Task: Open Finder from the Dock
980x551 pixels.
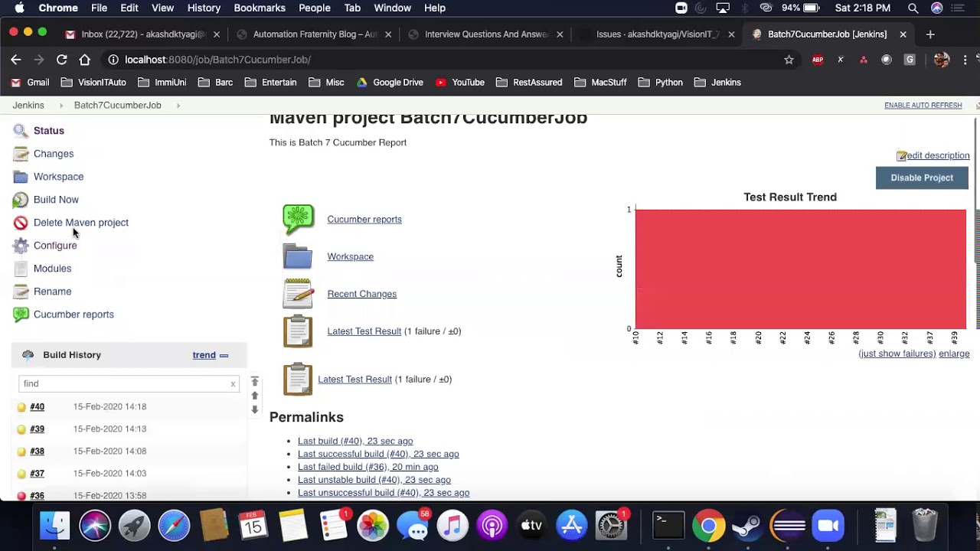Action: [54, 526]
